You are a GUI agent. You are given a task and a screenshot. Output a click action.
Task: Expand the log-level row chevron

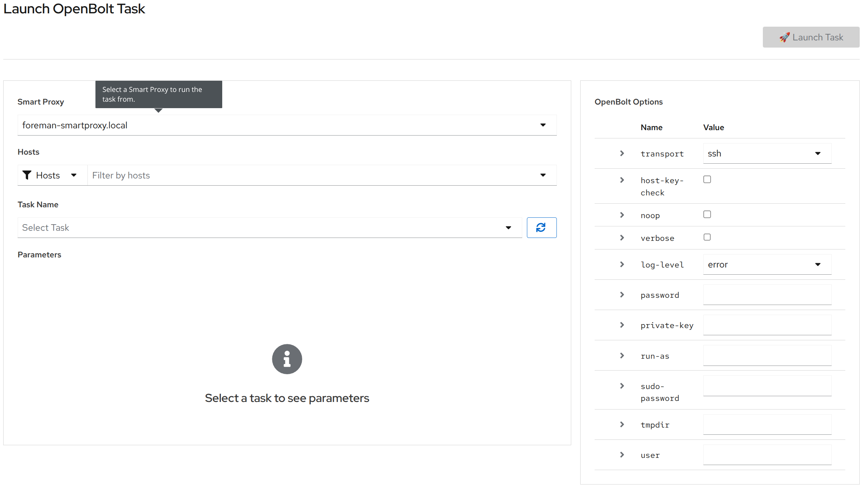tap(622, 264)
